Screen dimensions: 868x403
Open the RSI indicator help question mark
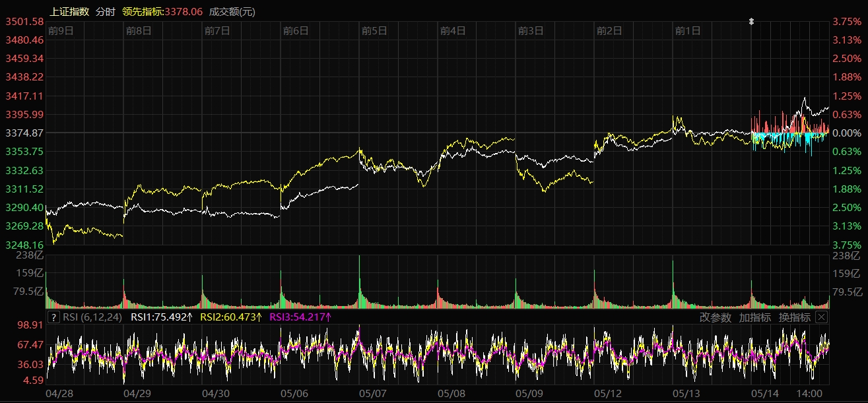point(54,317)
